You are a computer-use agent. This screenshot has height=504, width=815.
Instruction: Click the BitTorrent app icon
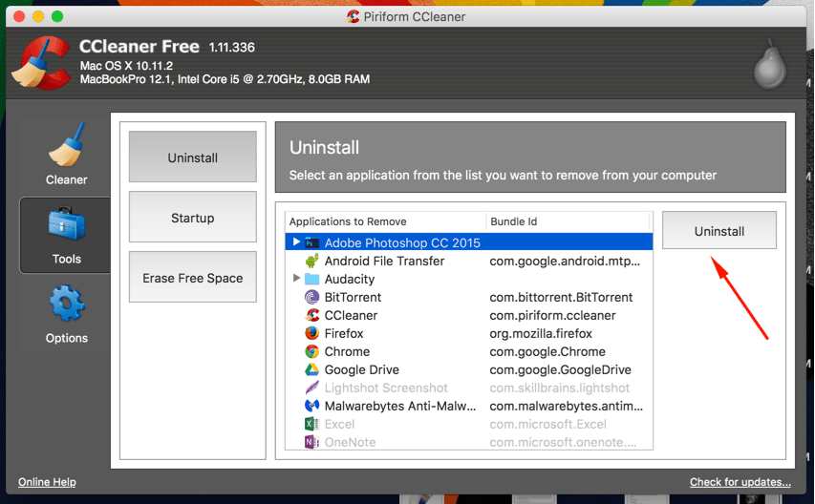(311, 298)
